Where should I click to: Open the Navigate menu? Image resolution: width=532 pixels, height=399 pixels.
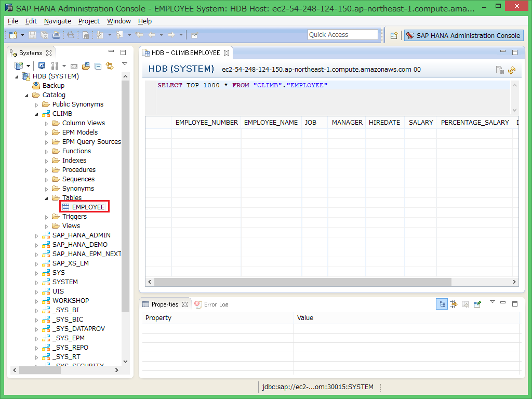(57, 21)
